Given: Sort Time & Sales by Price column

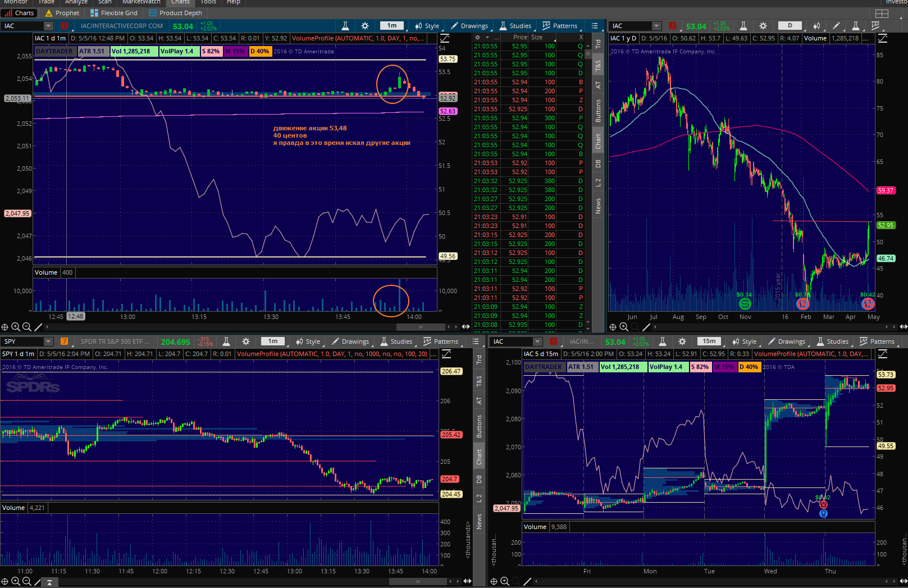Looking at the screenshot, I should point(520,37).
